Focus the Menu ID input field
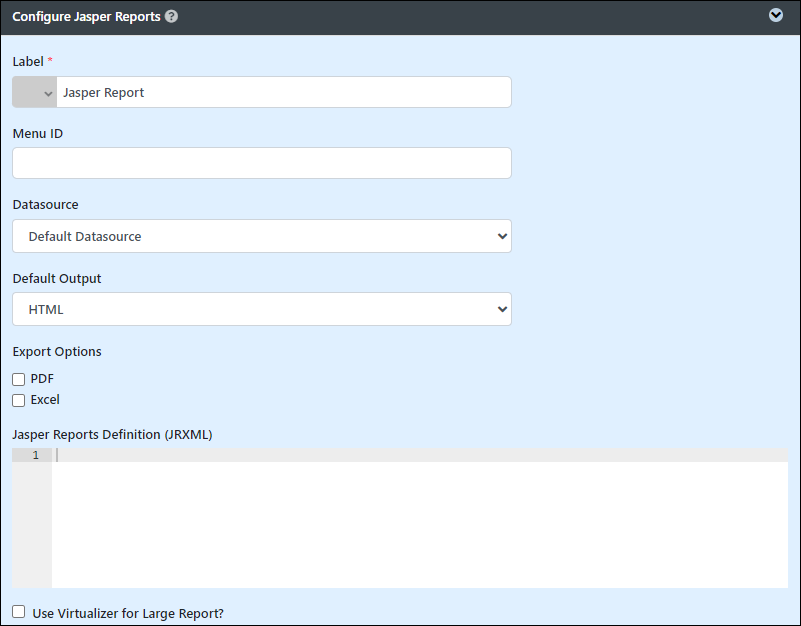The width and height of the screenshot is (801, 626). click(262, 163)
